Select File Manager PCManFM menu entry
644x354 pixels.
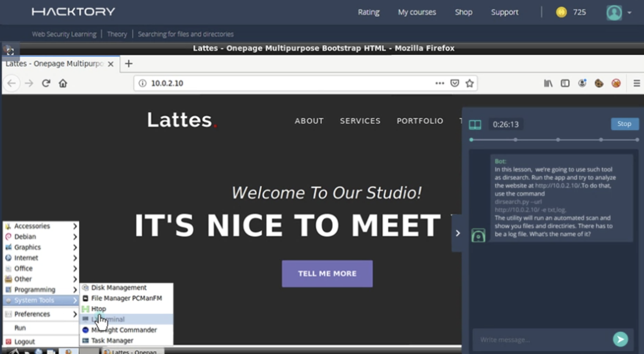126,298
